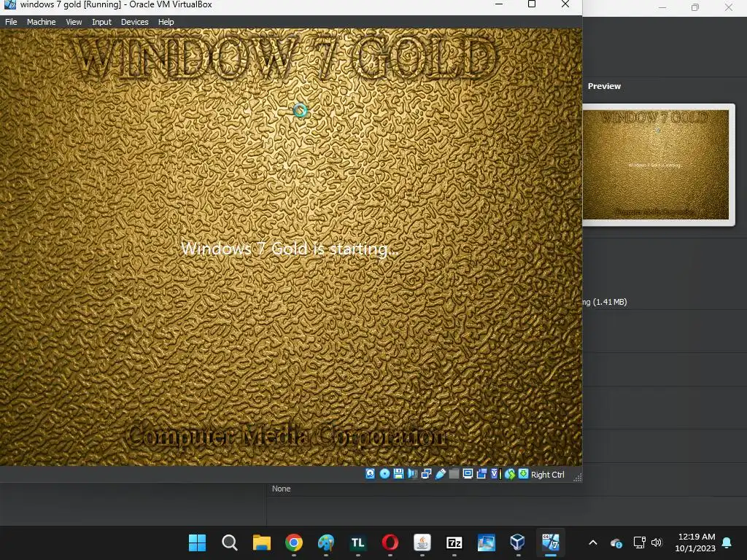Click the mouse integration status icon
The image size is (747, 560).
(x=510, y=474)
